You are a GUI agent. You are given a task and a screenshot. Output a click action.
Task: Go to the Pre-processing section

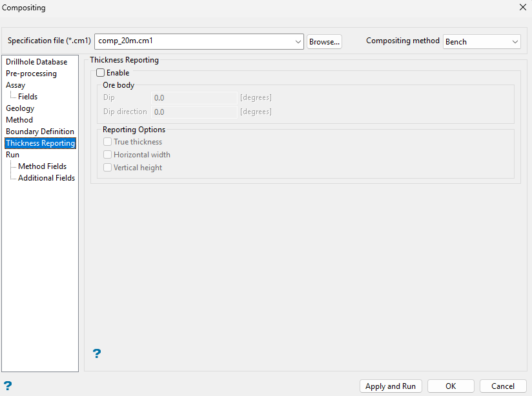[31, 74]
